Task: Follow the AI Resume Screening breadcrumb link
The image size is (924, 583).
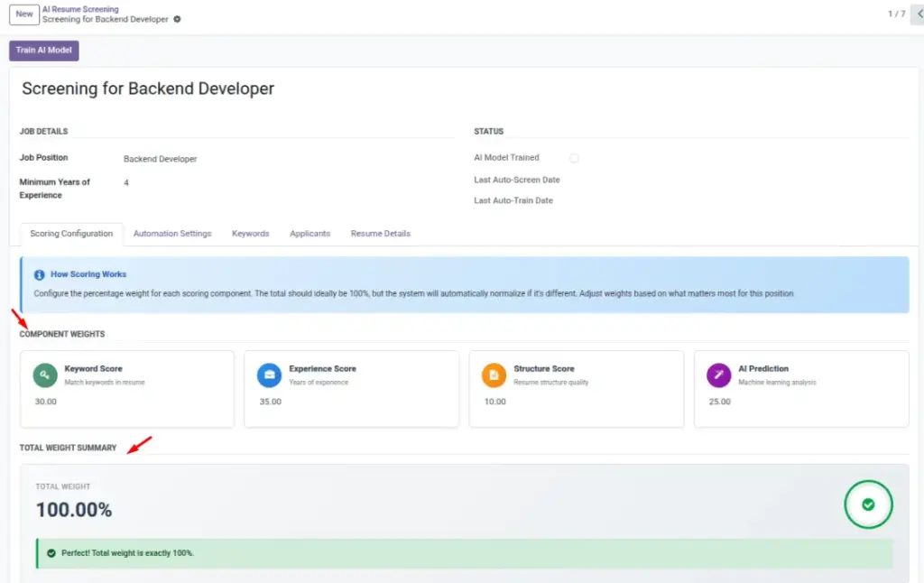Action: 80,9
